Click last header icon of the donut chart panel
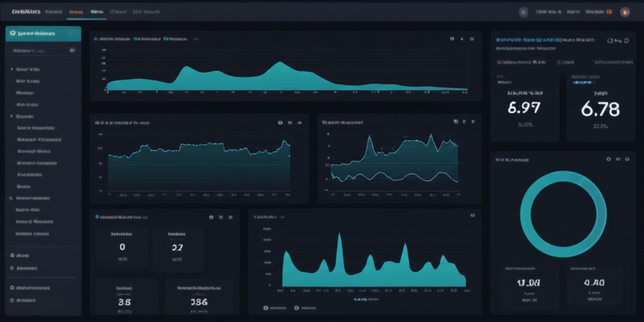 628,160
